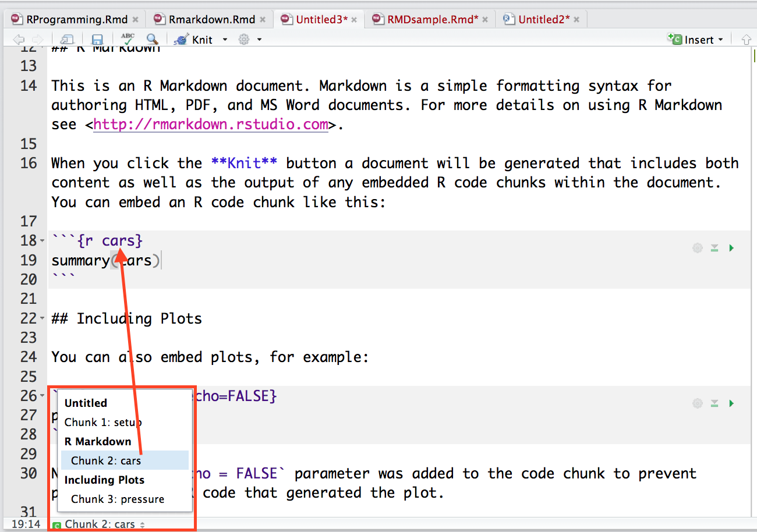Image resolution: width=757 pixels, height=532 pixels.
Task: Collapse the Including Plots section at line 22
Action: [x=42, y=318]
